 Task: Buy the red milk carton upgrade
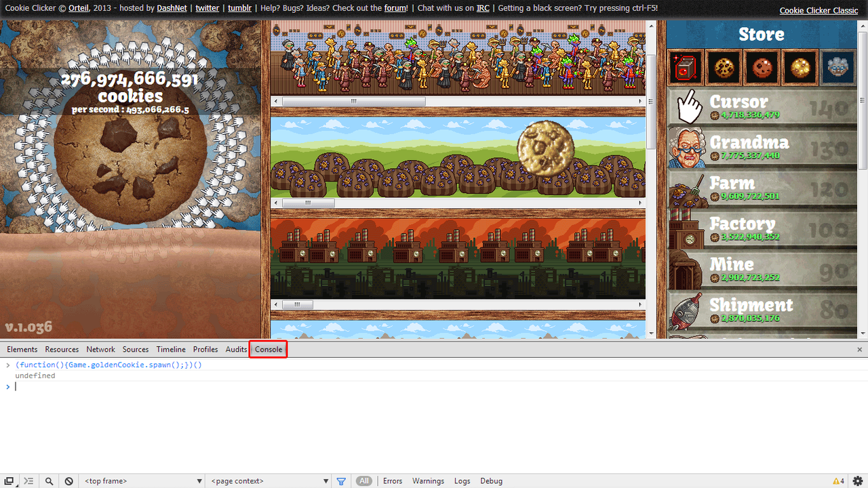tap(686, 66)
